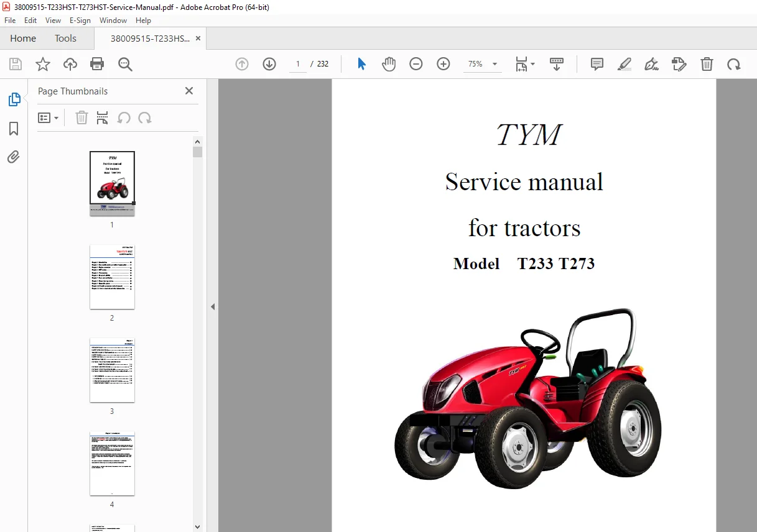Select the 38009515-T233HS document tab

click(x=150, y=38)
